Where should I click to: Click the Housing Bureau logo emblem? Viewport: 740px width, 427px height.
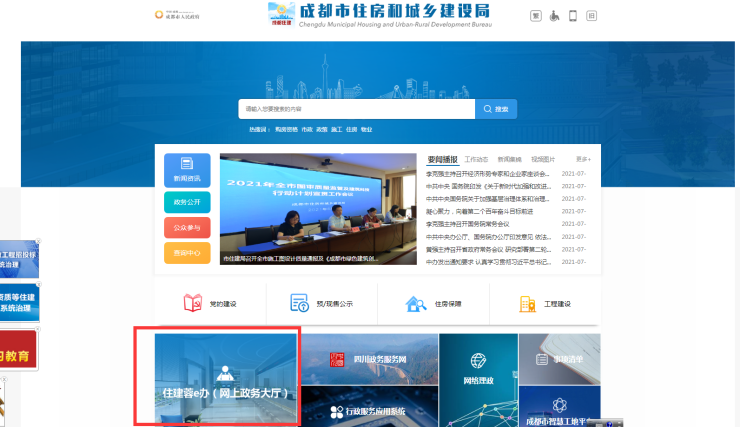pyautogui.click(x=282, y=14)
